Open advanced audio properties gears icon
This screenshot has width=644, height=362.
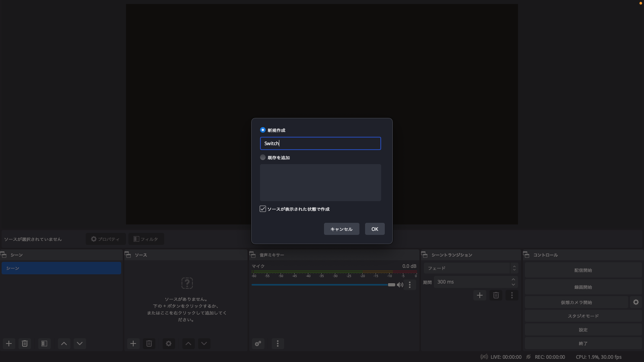point(258,343)
